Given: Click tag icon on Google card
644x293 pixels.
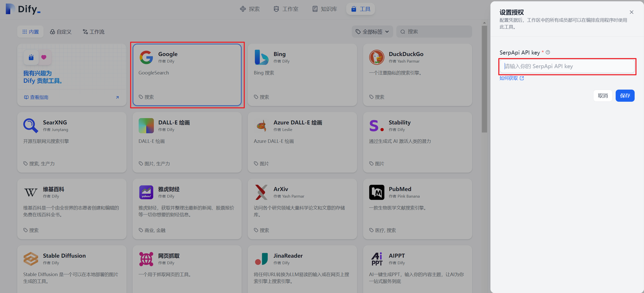Looking at the screenshot, I should [x=141, y=97].
